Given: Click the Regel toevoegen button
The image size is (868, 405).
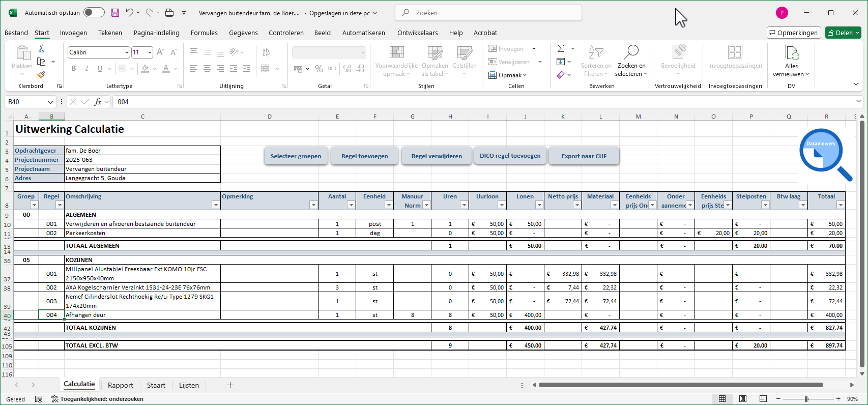Looking at the screenshot, I should [x=364, y=156].
